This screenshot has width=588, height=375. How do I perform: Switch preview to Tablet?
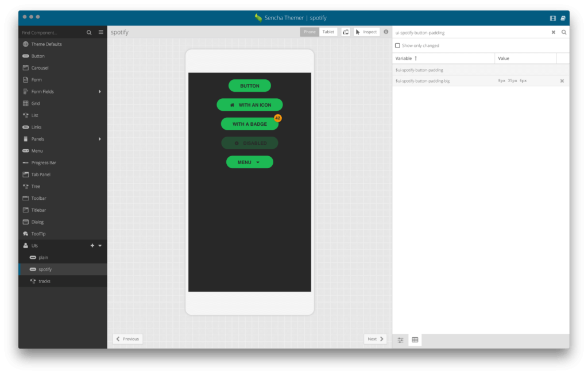point(328,32)
